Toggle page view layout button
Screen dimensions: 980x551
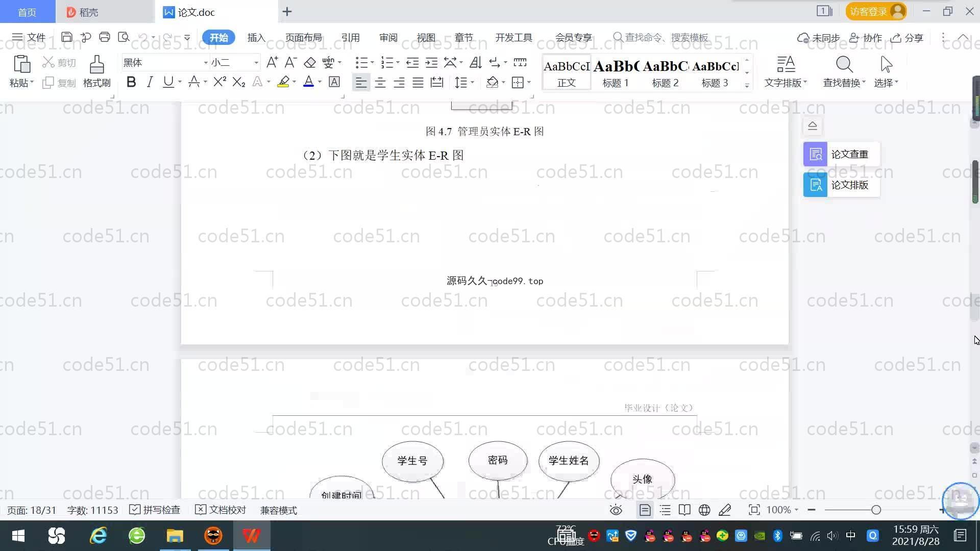(645, 510)
